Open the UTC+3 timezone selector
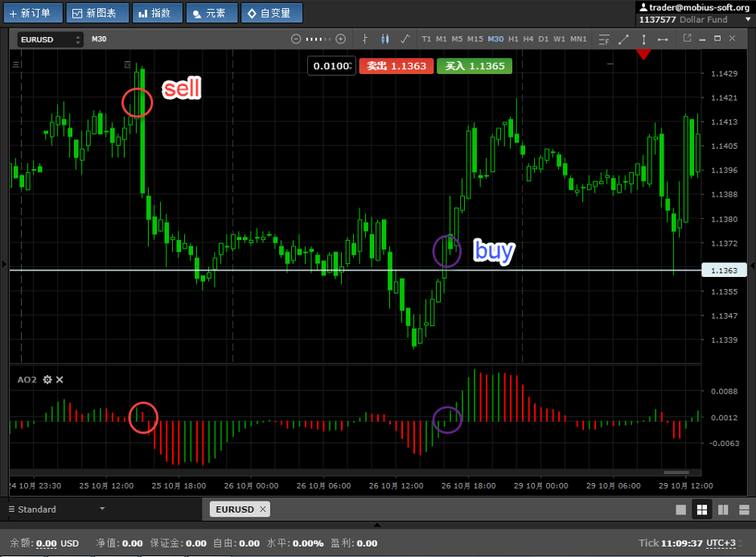This screenshot has height=557, width=756. (721, 543)
